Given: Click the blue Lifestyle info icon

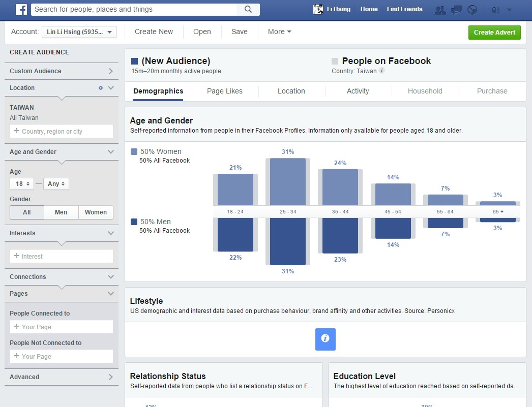Looking at the screenshot, I should click(x=326, y=339).
